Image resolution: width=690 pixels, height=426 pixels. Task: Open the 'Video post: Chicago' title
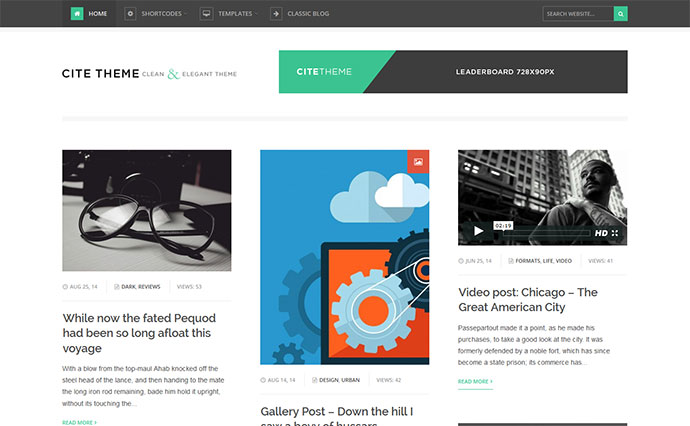pos(528,300)
